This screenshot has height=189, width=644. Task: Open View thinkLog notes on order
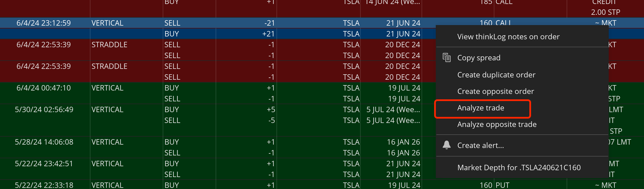point(508,37)
